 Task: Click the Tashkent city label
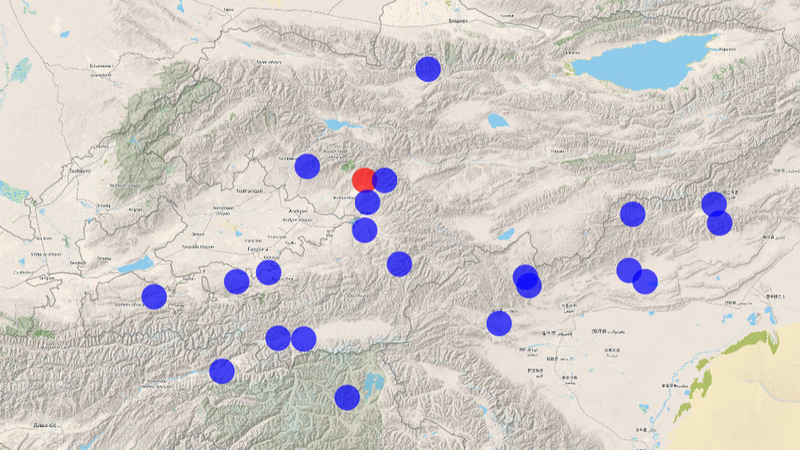pyautogui.click(x=77, y=170)
